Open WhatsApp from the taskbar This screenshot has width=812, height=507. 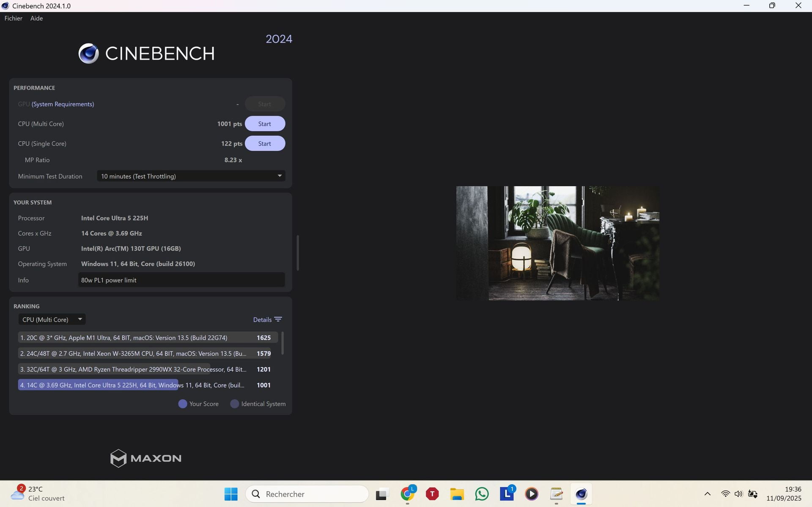pyautogui.click(x=482, y=494)
